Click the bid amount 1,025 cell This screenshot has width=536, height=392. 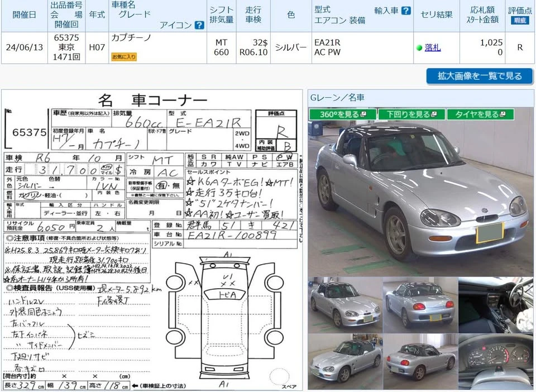[x=482, y=47]
